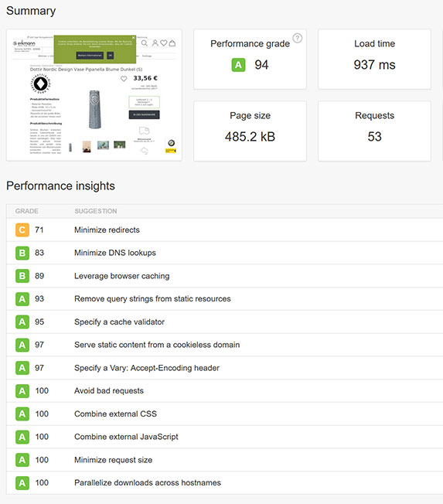Click the A grade badge scoring 93
This screenshot has width=443, height=504.
[x=22, y=299]
